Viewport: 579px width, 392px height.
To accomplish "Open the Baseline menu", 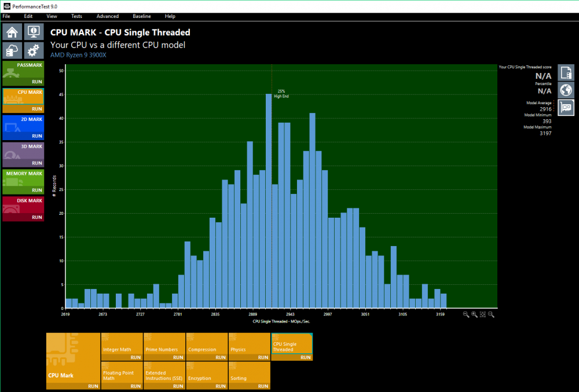I will [141, 16].
